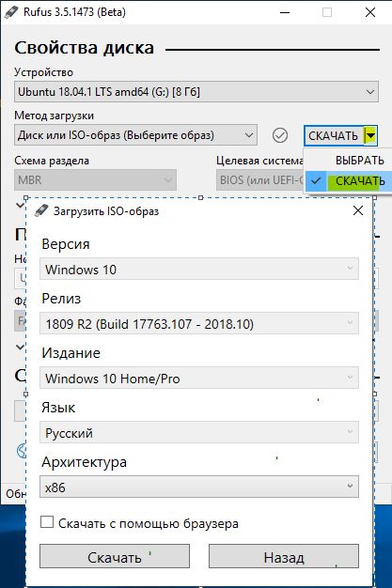The width and height of the screenshot is (392, 588).
Task: Enable Скачать с помощью браузера checkbox
Action: click(47, 522)
